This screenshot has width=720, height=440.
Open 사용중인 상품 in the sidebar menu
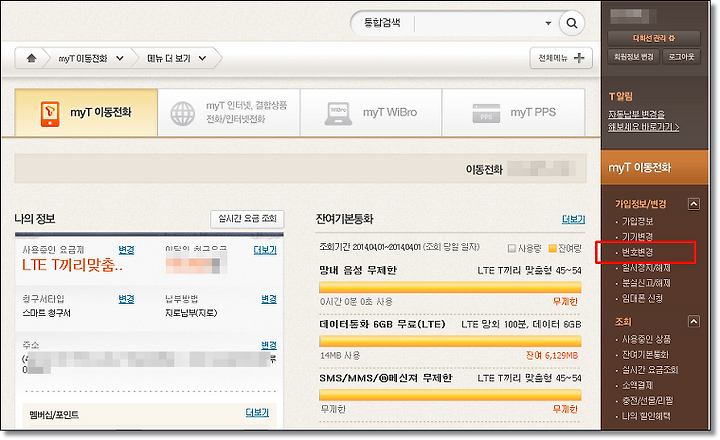coord(646,339)
